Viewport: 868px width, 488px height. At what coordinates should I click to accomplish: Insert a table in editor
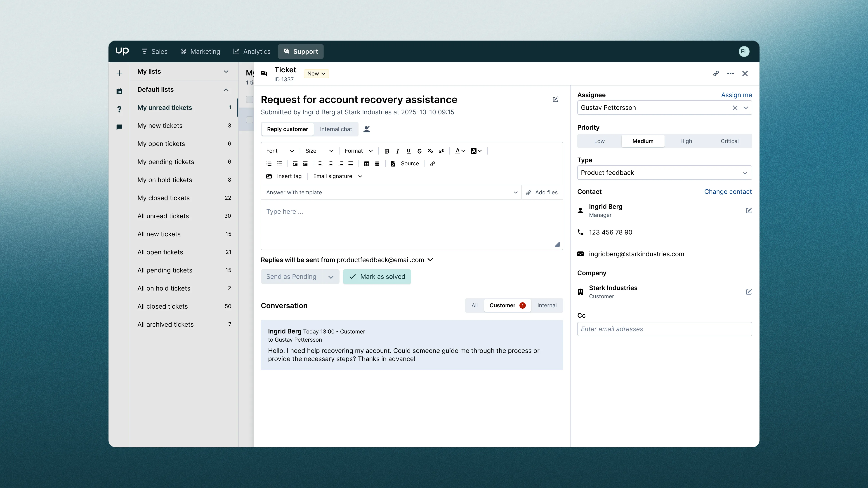(367, 164)
